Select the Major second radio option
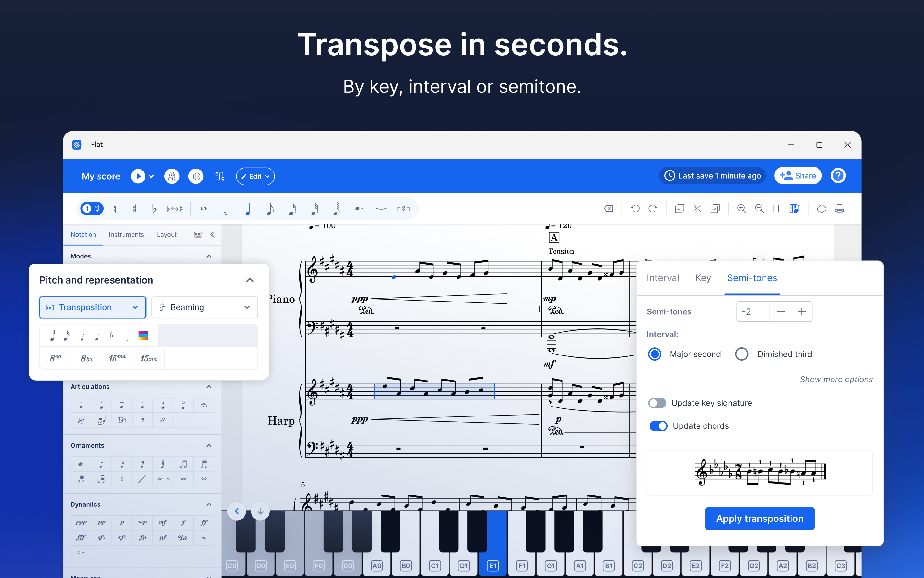 click(x=655, y=354)
